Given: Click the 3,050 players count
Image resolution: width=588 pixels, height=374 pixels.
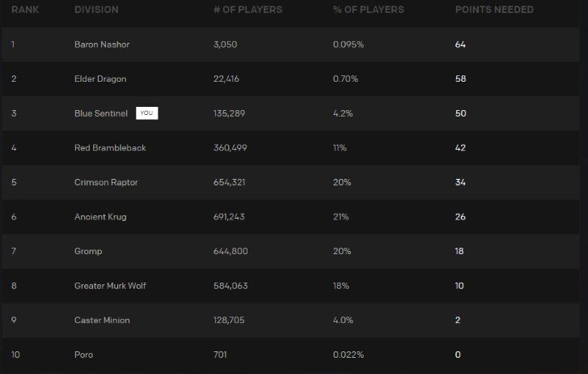Looking at the screenshot, I should [225, 45].
